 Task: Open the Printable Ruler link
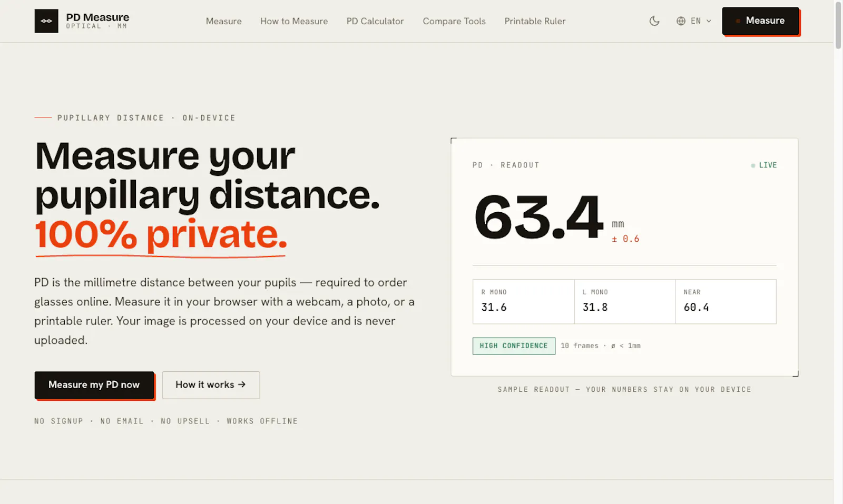coord(535,21)
